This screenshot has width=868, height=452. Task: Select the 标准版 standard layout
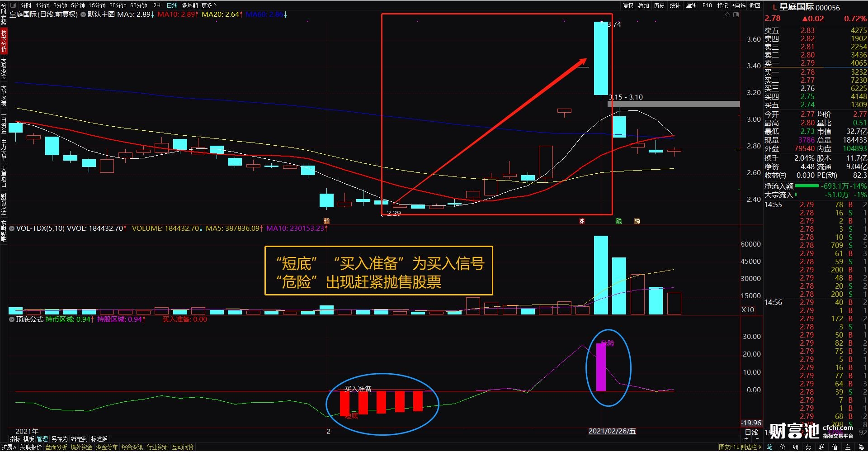99,439
